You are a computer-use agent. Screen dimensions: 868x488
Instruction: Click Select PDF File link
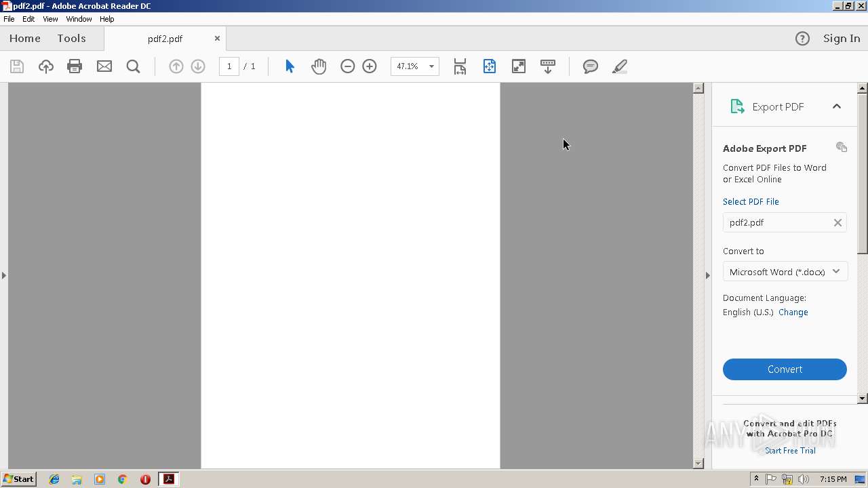tap(751, 202)
